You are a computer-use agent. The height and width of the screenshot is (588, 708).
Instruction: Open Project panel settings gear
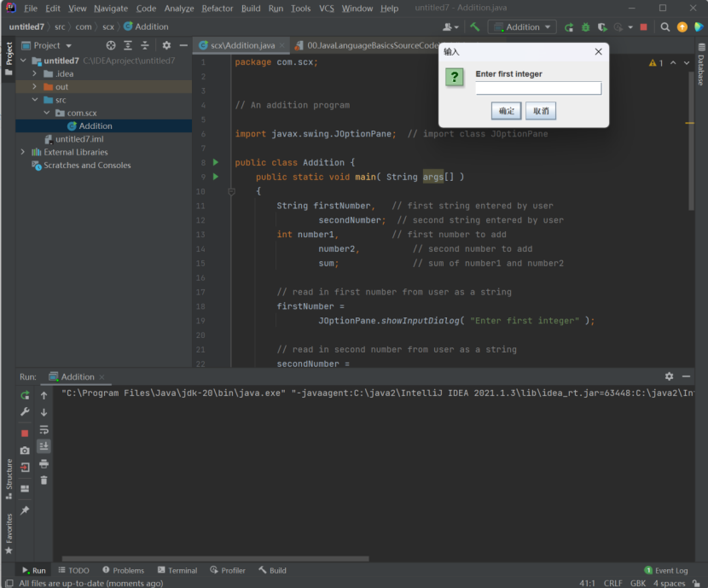(166, 45)
